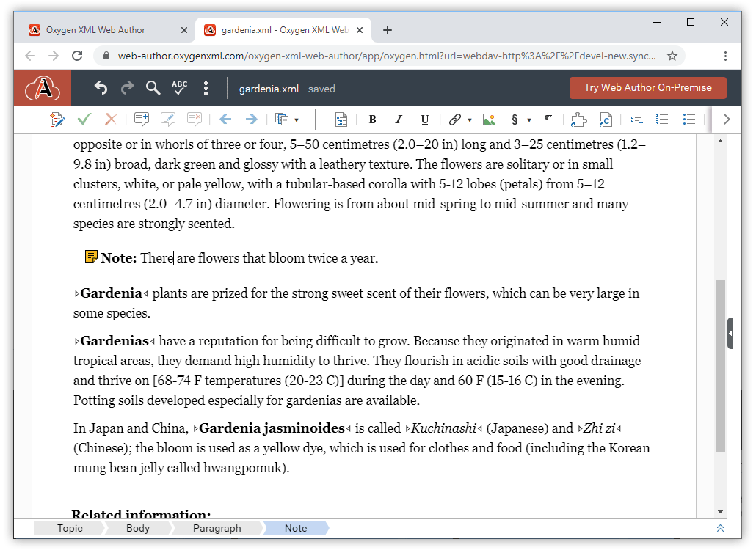The width and height of the screenshot is (756, 550).
Task: Go to the next change arrow
Action: click(x=251, y=120)
